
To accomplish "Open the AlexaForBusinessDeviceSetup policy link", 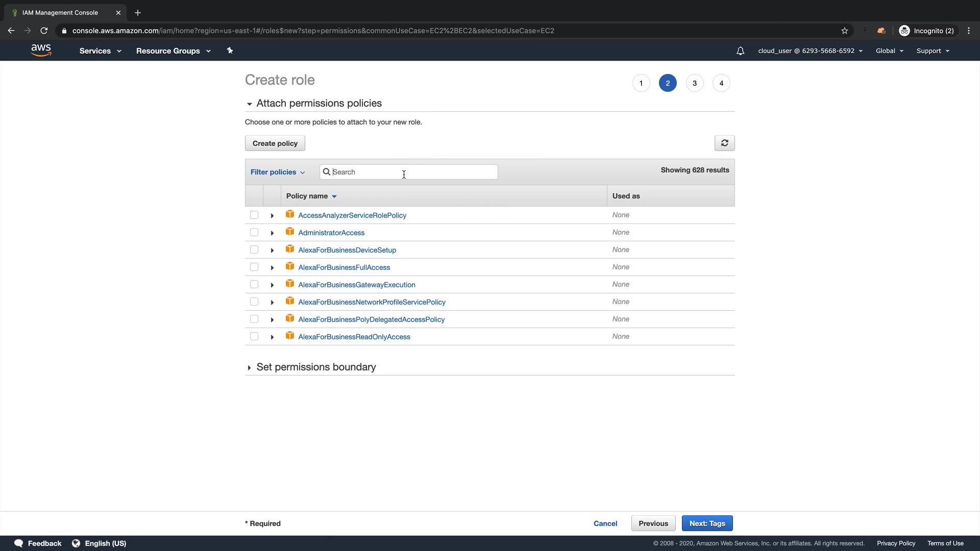I will pos(347,250).
